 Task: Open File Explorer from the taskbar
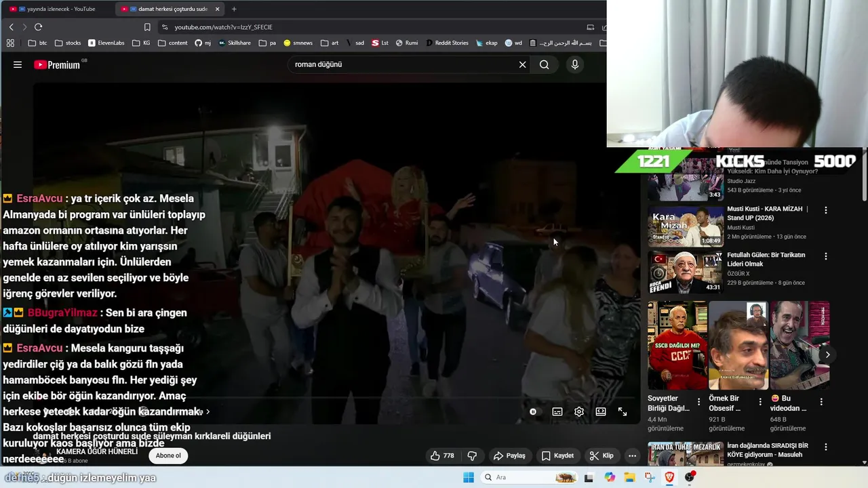tap(630, 477)
